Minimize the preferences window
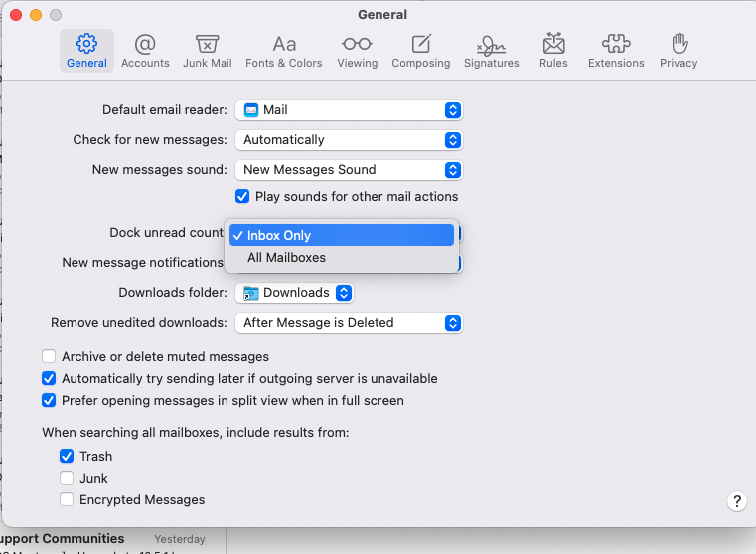The width and height of the screenshot is (756, 554). [36, 15]
